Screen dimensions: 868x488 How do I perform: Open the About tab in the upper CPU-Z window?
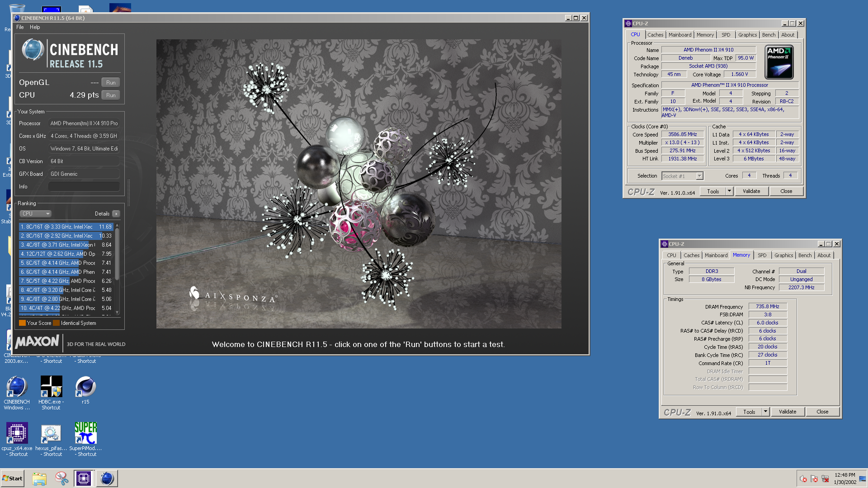(788, 35)
